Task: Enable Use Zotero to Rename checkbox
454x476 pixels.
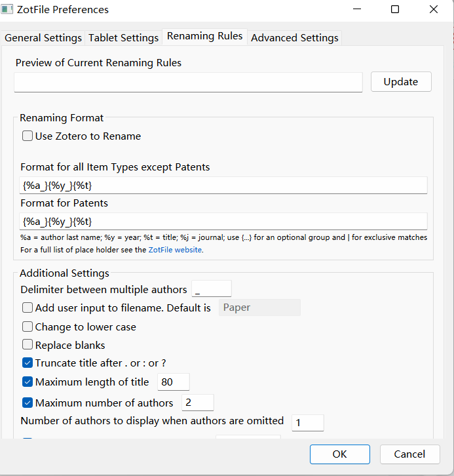Action: coord(28,136)
